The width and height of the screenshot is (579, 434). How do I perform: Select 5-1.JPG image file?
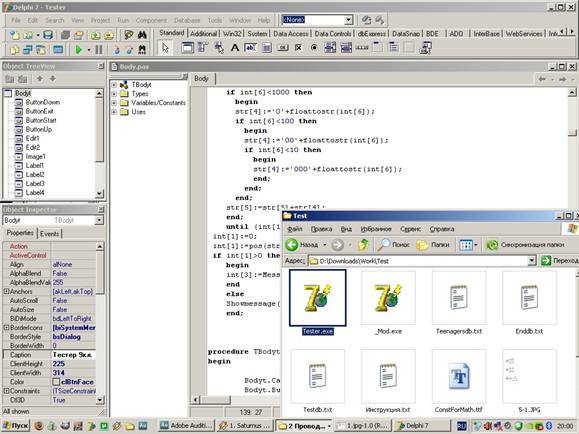coord(530,376)
